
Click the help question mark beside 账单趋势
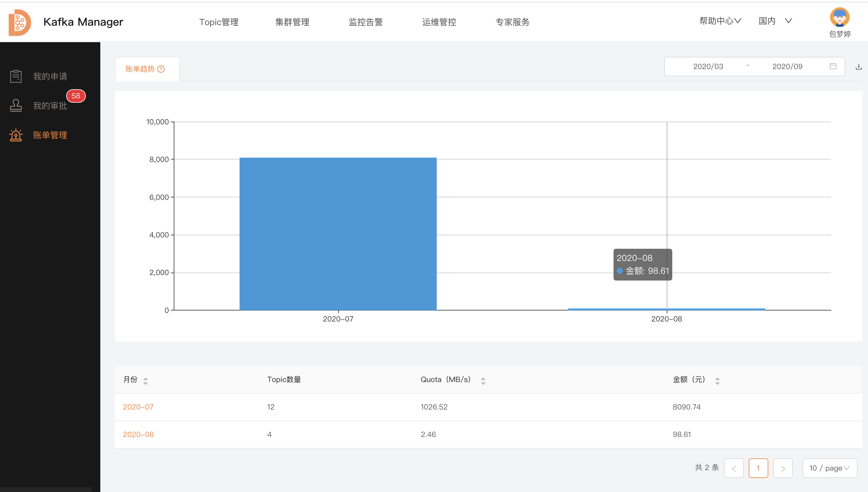tap(161, 69)
